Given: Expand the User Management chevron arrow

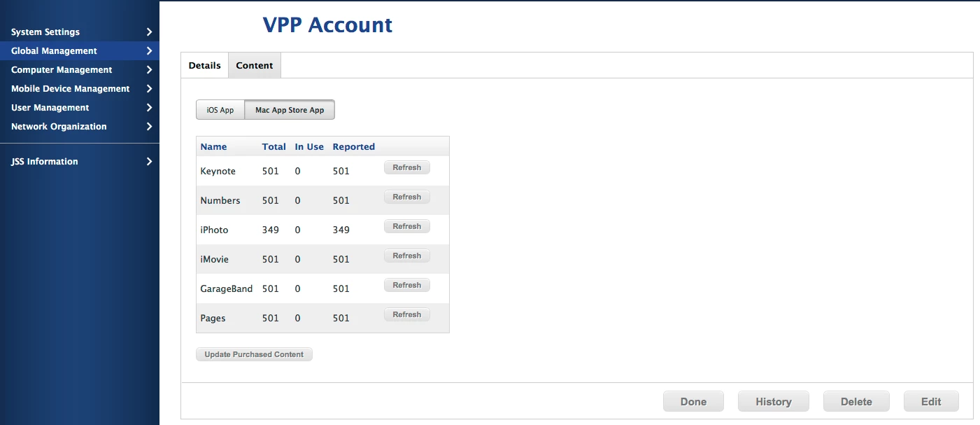Looking at the screenshot, I should (x=149, y=108).
